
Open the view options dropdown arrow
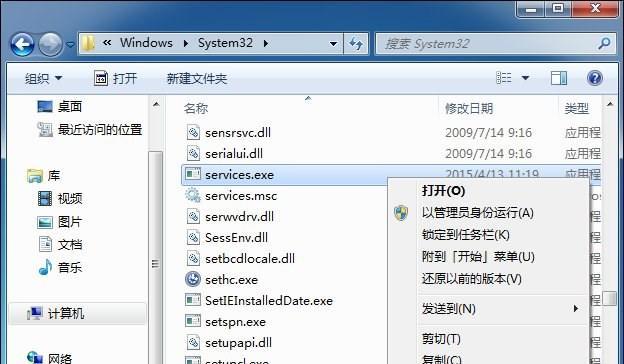coord(525,78)
